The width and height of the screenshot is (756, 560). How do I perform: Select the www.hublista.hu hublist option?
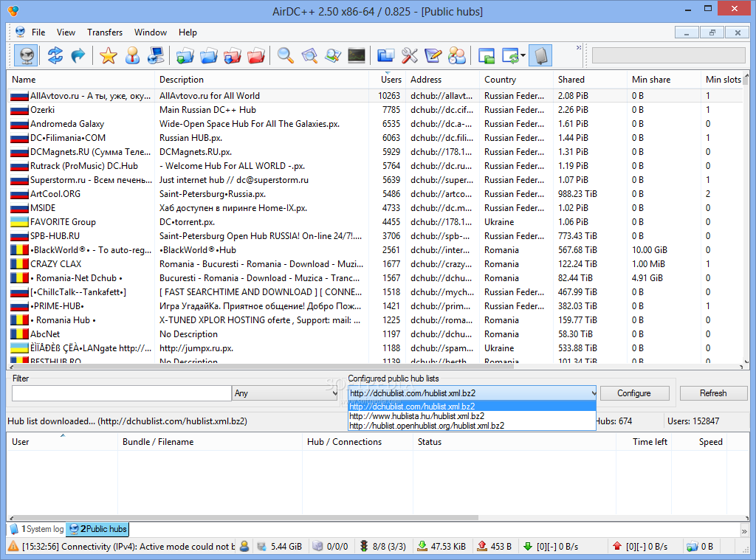(x=472, y=416)
